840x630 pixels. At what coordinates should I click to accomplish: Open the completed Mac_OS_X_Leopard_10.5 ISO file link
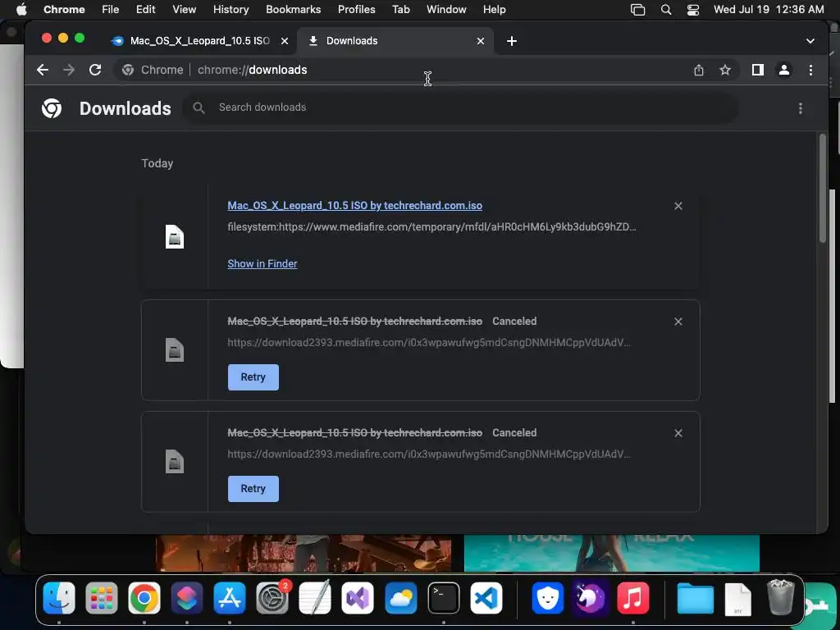point(354,206)
